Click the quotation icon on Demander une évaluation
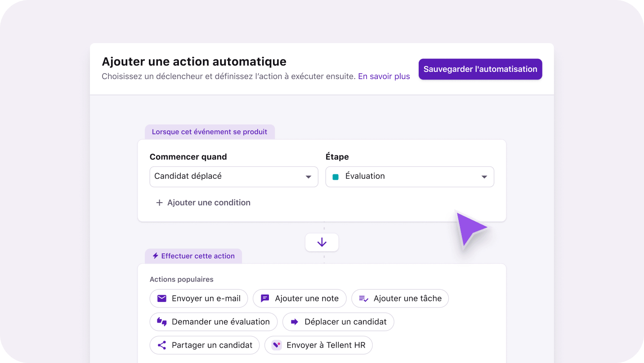644x363 pixels. 162,322
